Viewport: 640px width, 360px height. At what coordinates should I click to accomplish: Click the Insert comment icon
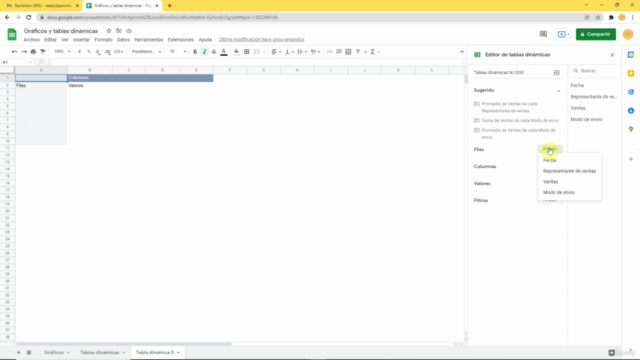coord(339,52)
